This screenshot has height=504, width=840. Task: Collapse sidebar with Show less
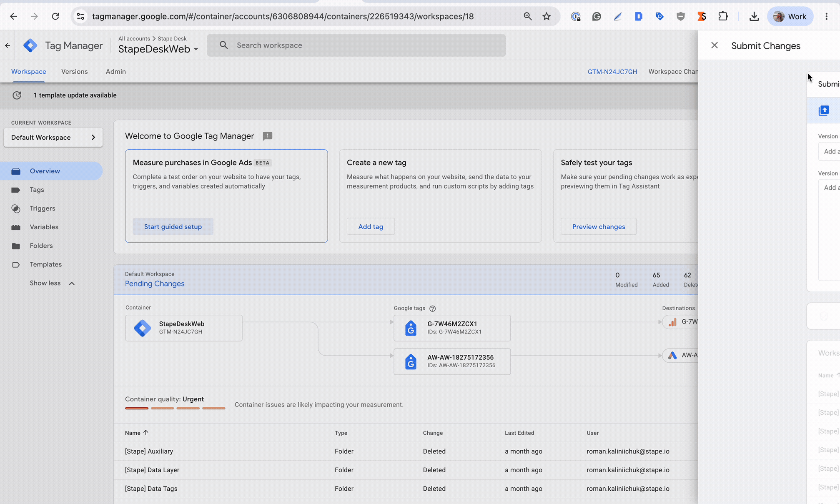[x=52, y=283]
